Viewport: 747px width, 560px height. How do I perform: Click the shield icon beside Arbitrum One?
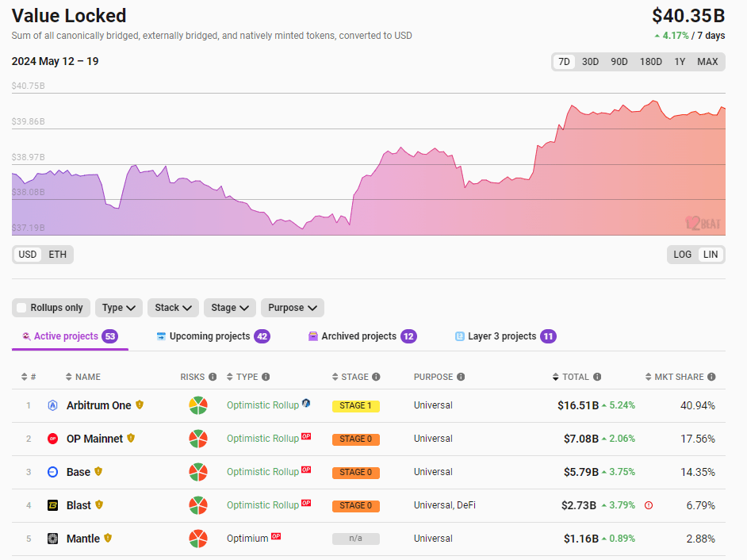(139, 405)
